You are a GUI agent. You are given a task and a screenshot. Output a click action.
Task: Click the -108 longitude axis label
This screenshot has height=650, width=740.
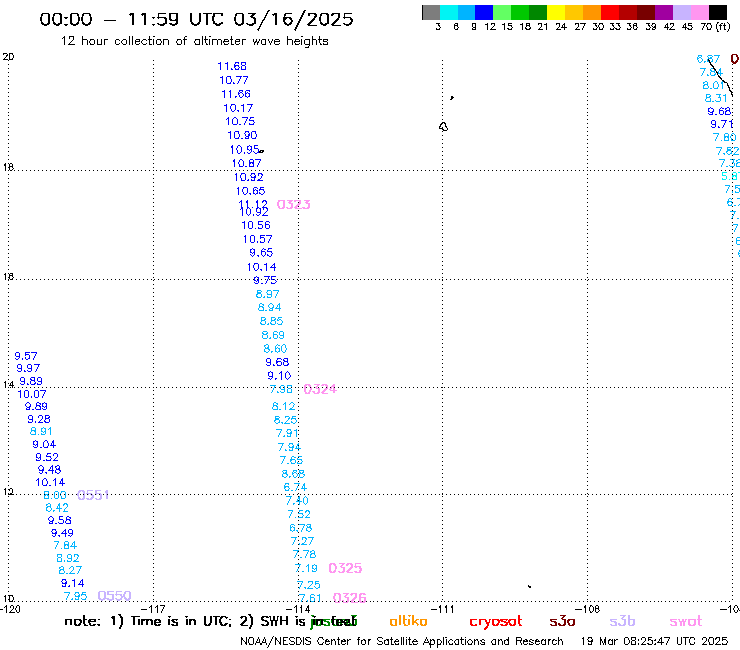tap(588, 609)
